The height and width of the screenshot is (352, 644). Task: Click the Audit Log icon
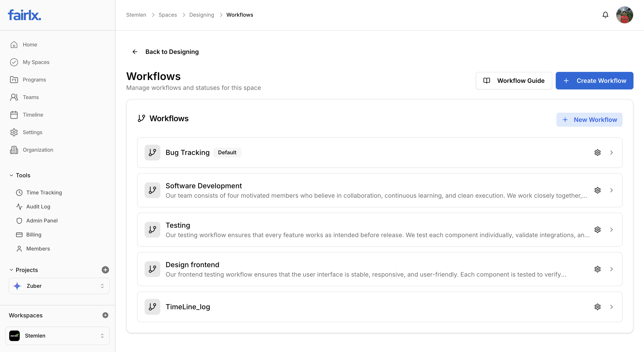pyautogui.click(x=19, y=206)
